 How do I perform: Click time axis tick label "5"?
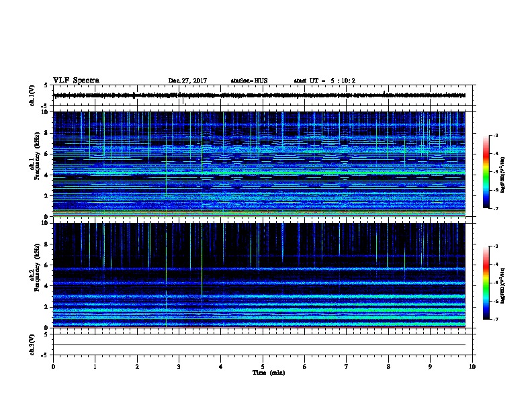[x=263, y=367]
